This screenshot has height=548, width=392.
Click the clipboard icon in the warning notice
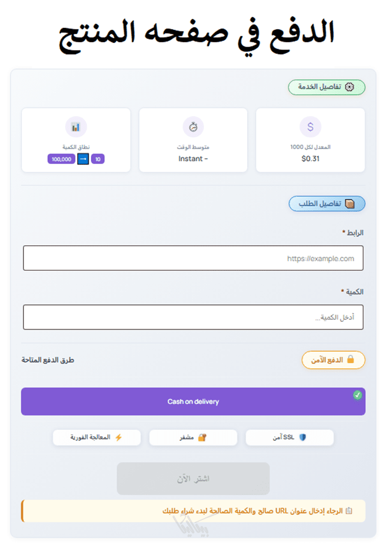click(349, 511)
